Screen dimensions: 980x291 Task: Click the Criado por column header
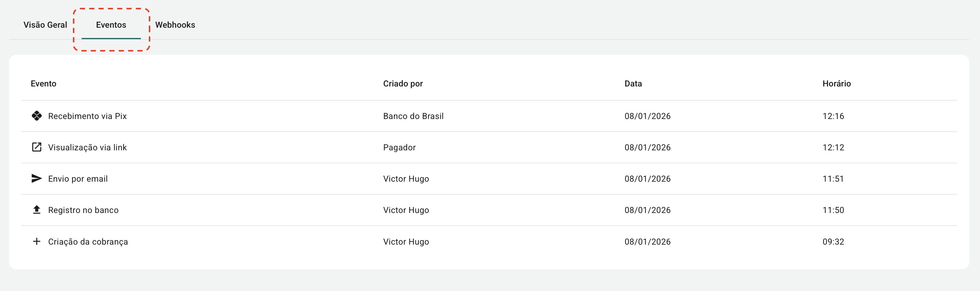point(403,84)
